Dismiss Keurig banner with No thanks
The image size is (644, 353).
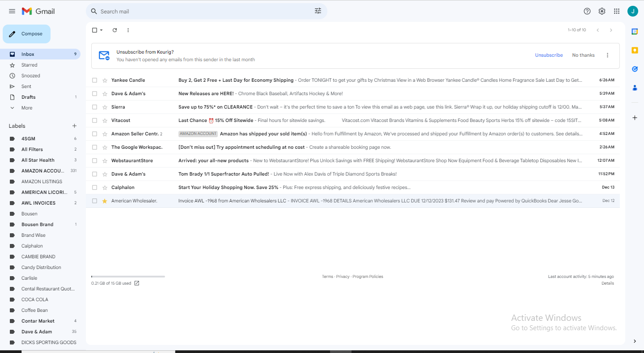tap(583, 55)
